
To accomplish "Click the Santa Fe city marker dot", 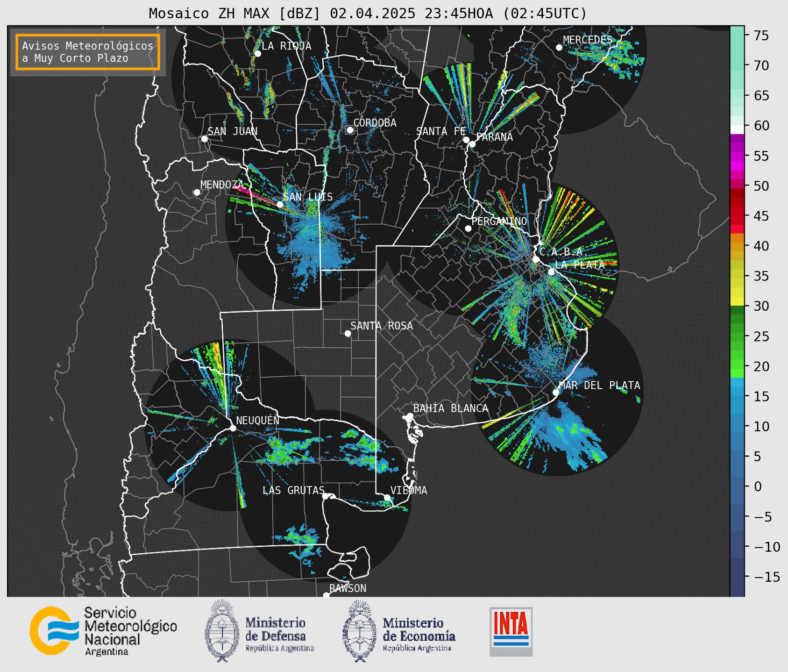I will click(x=466, y=140).
